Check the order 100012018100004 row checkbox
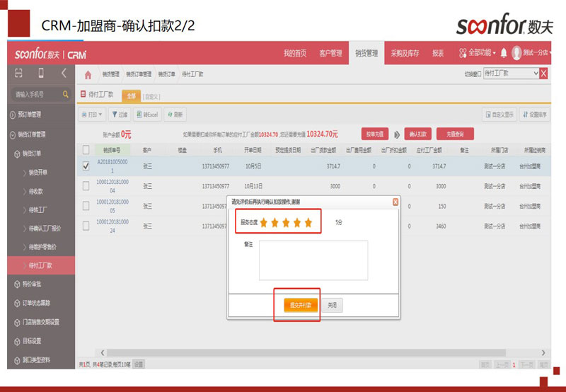The width and height of the screenshot is (566, 392). pyautogui.click(x=86, y=186)
